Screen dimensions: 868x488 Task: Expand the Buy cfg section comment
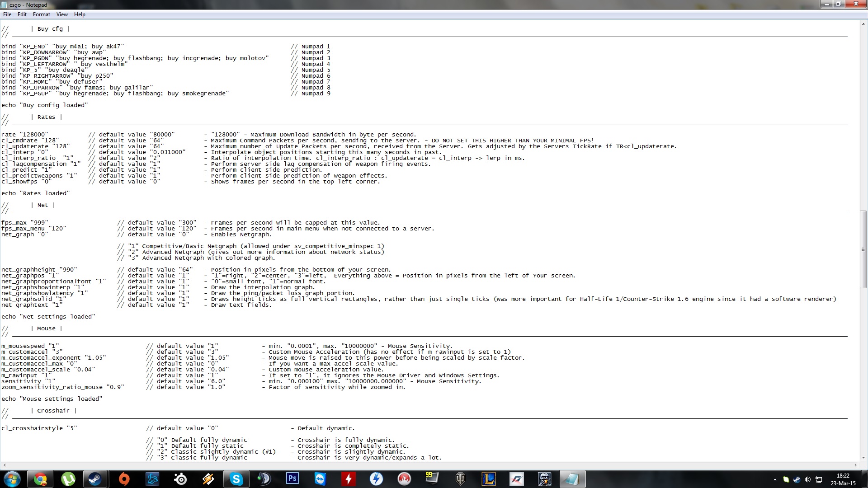(x=51, y=28)
